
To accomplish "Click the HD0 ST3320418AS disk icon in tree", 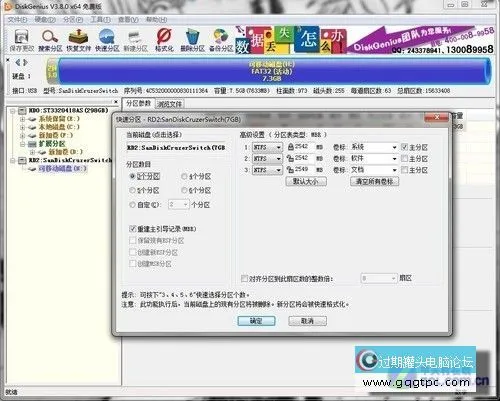I will [x=22, y=110].
